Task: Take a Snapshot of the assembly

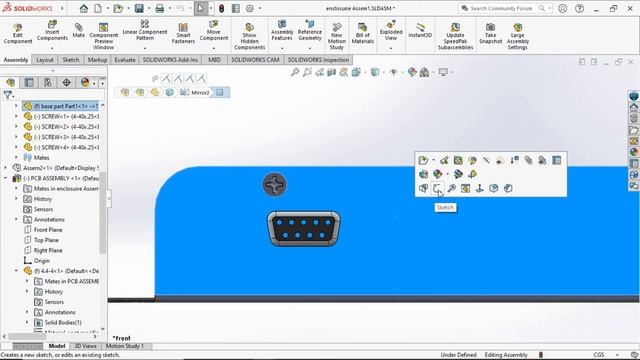Action: click(x=491, y=33)
